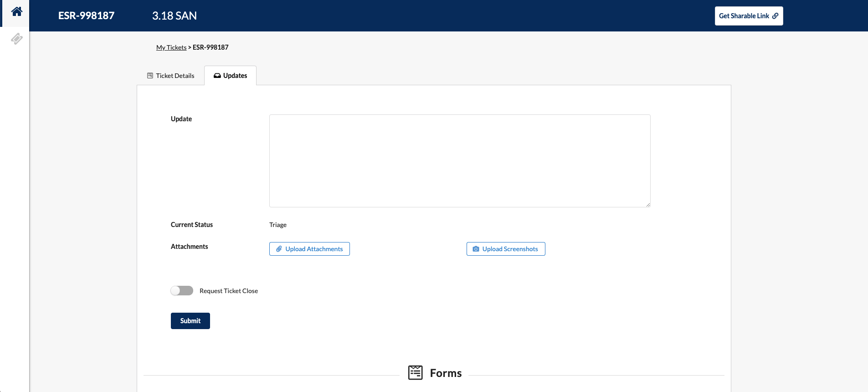Click the Forms section icon
The height and width of the screenshot is (392, 868).
pos(415,372)
